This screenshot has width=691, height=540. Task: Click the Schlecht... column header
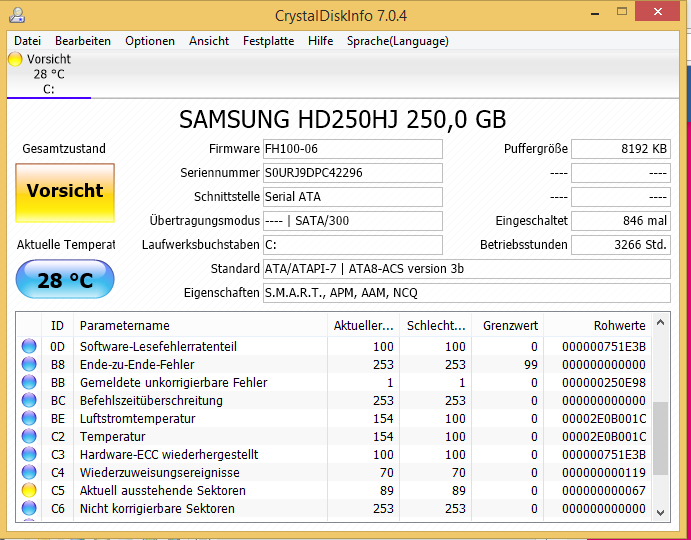pos(436,326)
